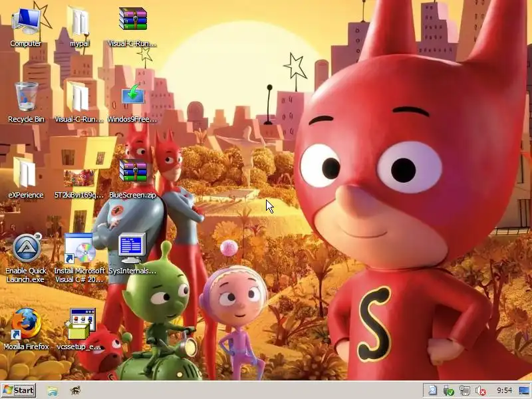Open the network connection tray icon
The width and height of the screenshot is (532, 399).
pyautogui.click(x=464, y=390)
